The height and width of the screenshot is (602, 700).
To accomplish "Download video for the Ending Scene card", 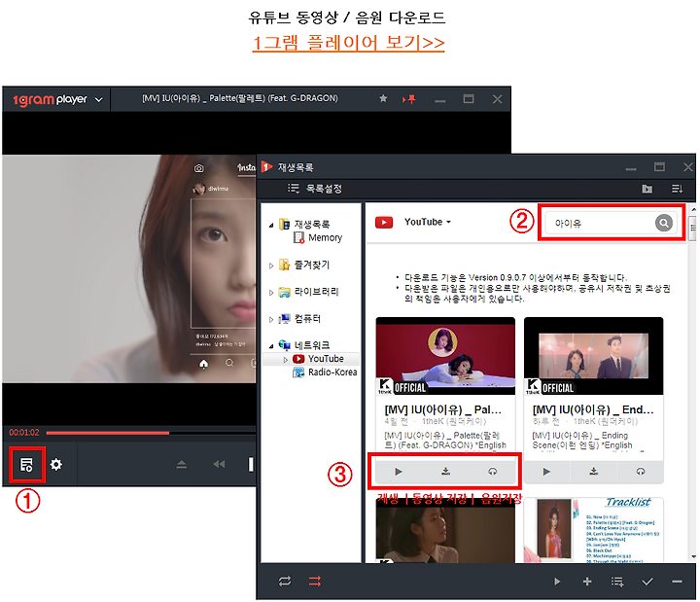I will pos(594,472).
